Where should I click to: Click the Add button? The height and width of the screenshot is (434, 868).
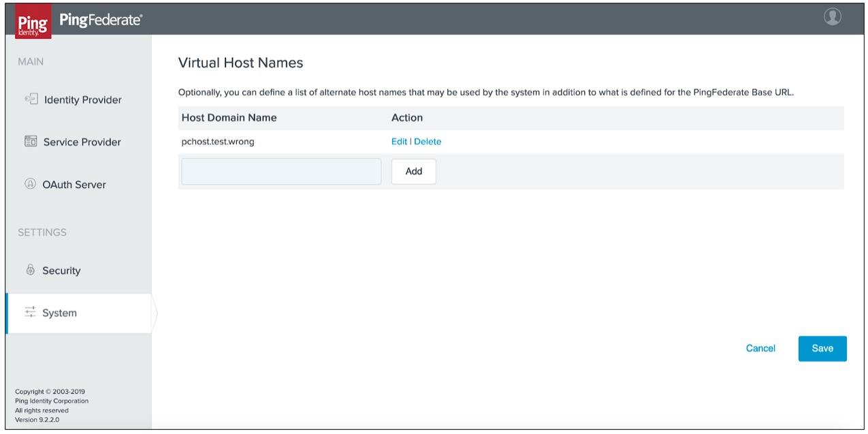(414, 172)
